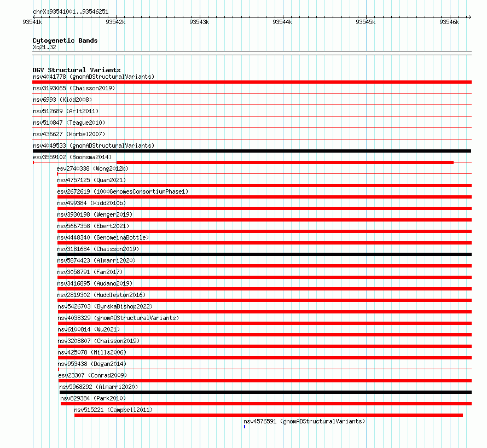Select esv23307 (Conrad2009) variant
Screen dimensions: 487x448
[93, 375]
